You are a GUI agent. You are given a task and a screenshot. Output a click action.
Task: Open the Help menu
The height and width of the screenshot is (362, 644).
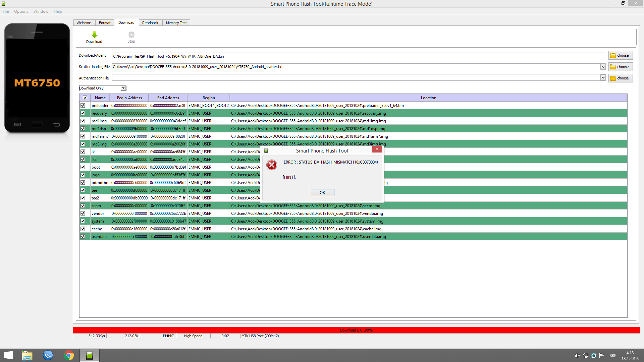(58, 11)
